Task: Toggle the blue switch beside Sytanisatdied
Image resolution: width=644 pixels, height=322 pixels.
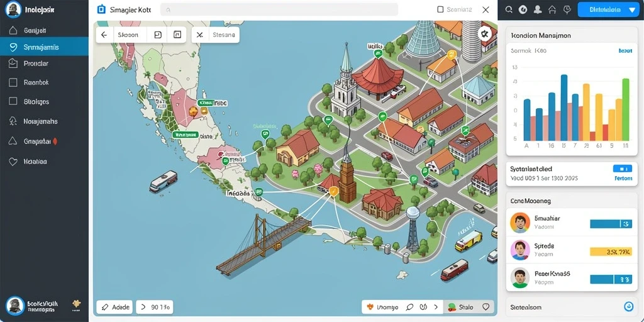Action: 622,169
